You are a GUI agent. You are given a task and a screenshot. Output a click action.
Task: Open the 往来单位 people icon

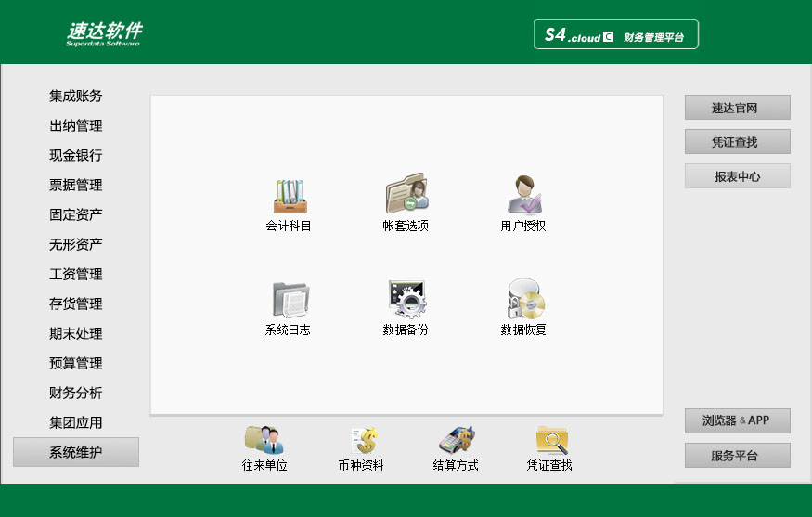[264, 439]
